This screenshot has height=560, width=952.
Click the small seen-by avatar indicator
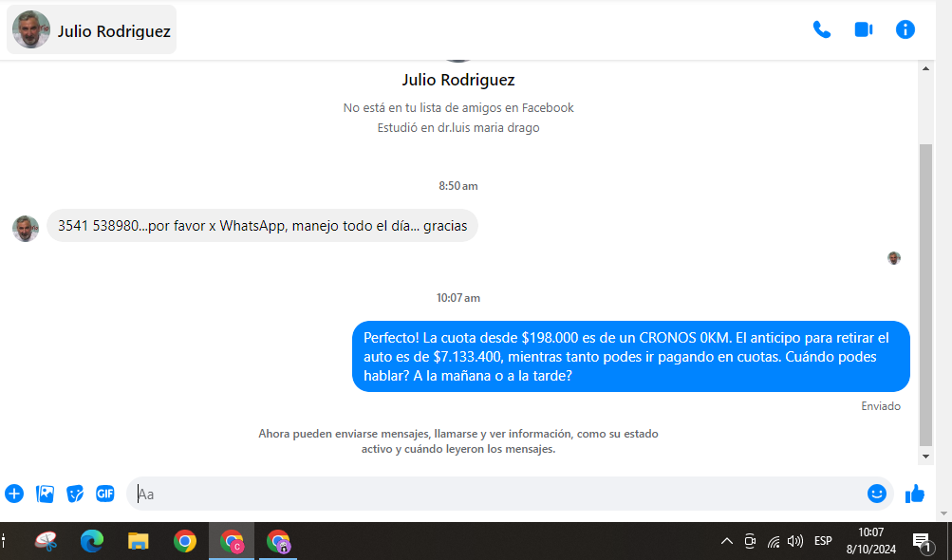tap(894, 258)
